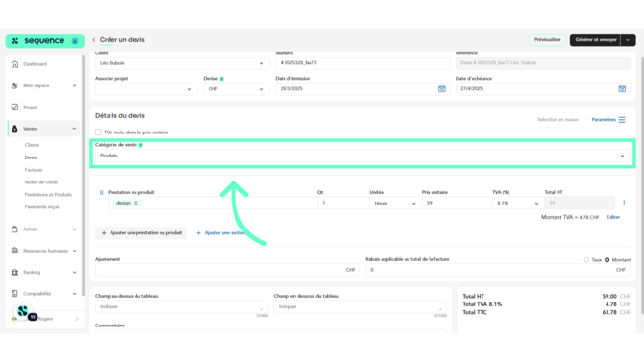Open the user profile arrow at sidebar bottom
The width and height of the screenshot is (644, 362).
[77, 319]
